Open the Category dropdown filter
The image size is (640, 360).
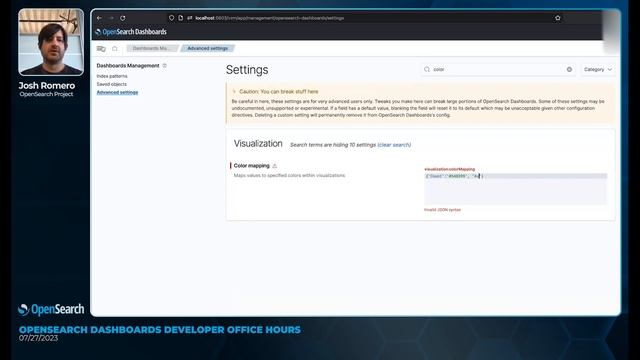point(598,69)
